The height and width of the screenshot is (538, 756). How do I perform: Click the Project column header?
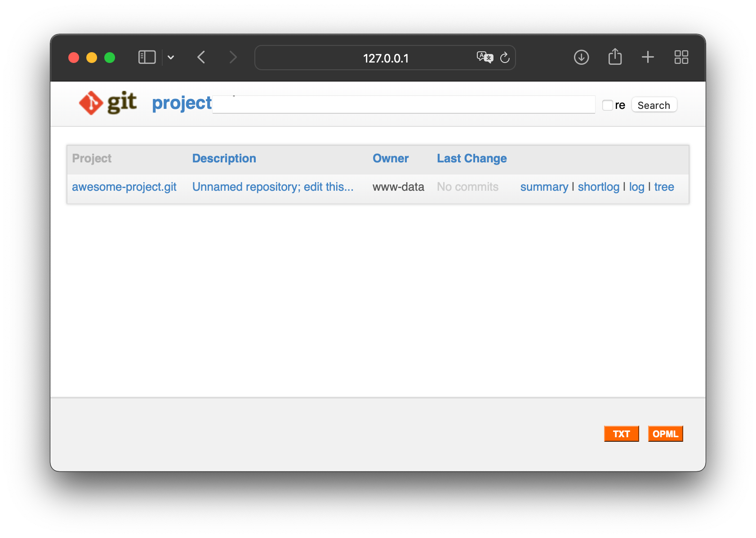[92, 158]
